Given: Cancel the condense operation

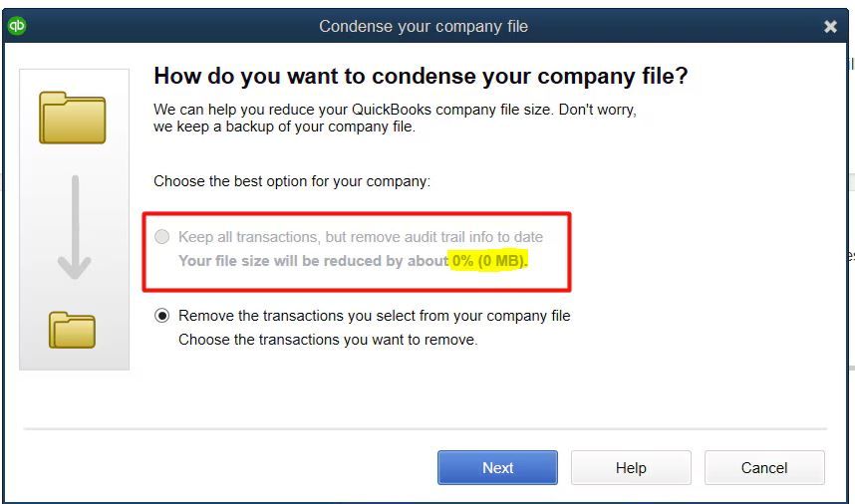Looking at the screenshot, I should (x=764, y=467).
